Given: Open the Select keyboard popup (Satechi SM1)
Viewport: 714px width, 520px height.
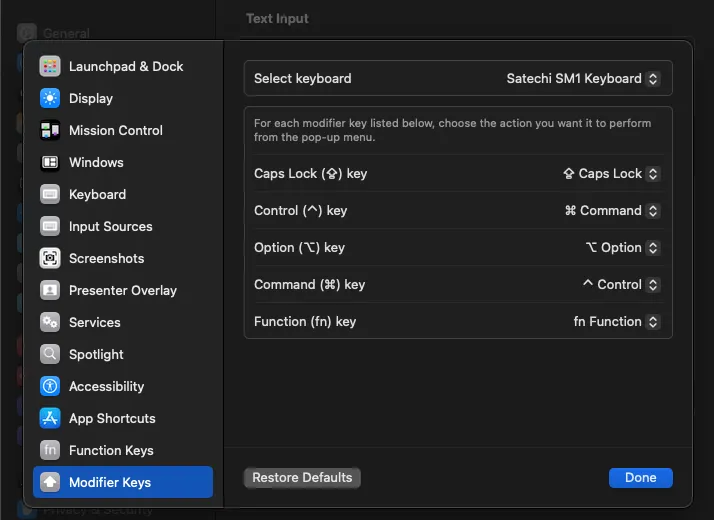Looking at the screenshot, I should coord(582,78).
